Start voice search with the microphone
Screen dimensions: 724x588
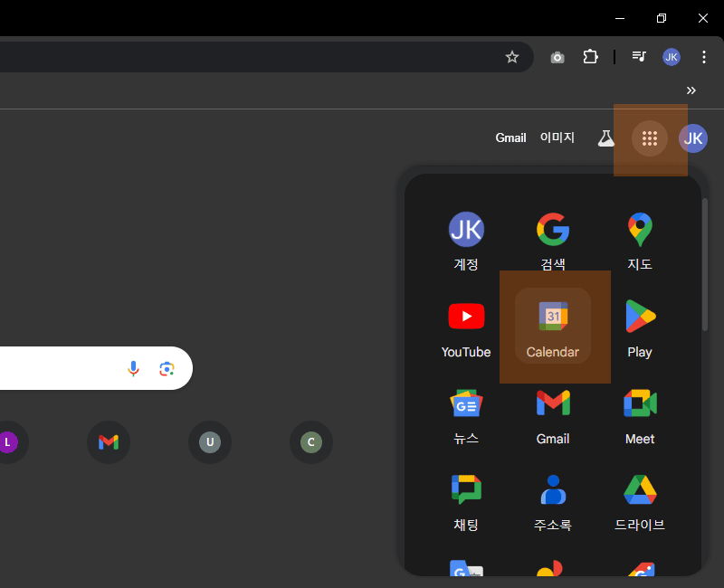[x=133, y=368]
